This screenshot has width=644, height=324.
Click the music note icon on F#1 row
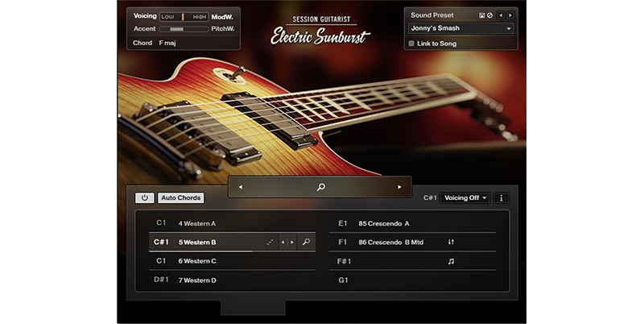(451, 261)
